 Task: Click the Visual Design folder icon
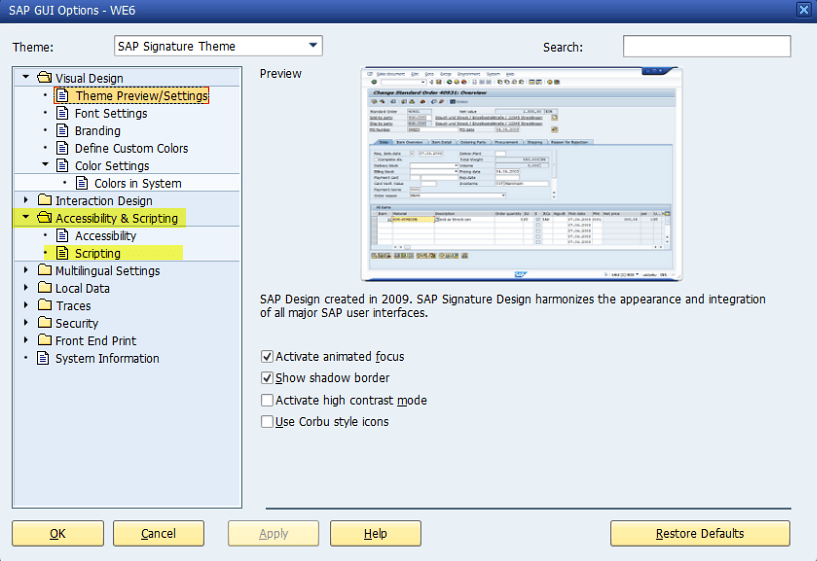point(45,78)
